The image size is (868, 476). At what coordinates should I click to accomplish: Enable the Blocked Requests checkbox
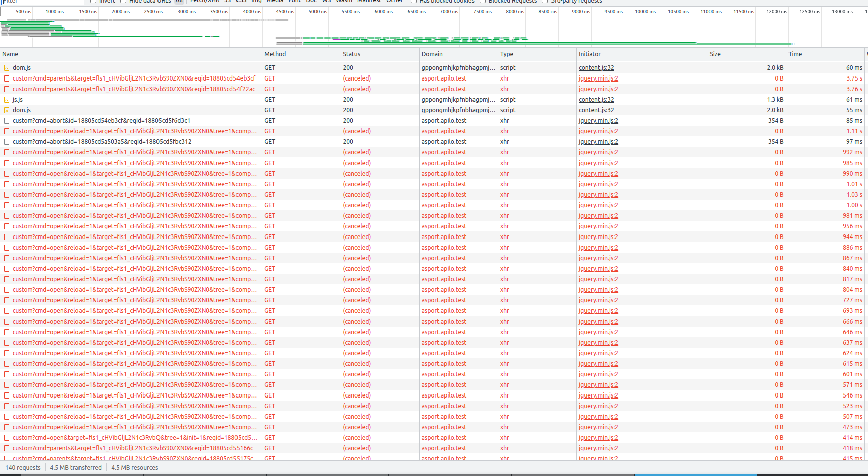pyautogui.click(x=483, y=2)
